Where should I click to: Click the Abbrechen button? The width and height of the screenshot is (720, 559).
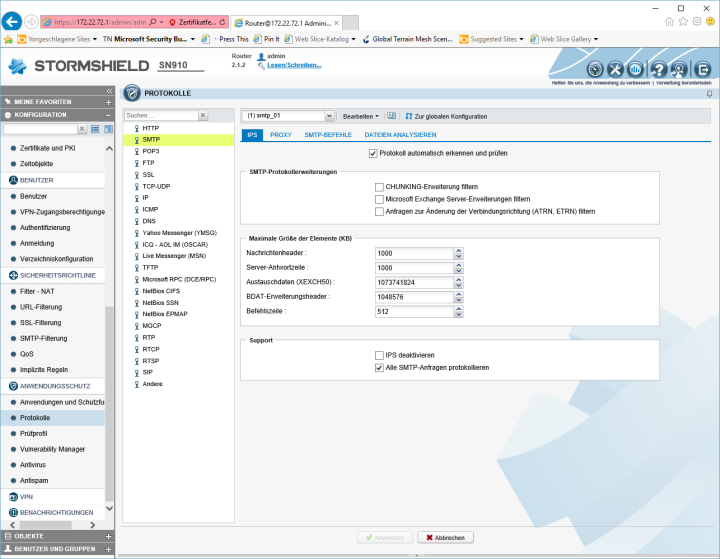tap(445, 537)
